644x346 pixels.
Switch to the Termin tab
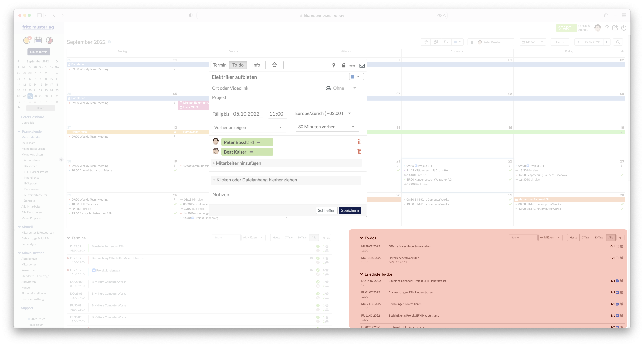(x=220, y=65)
